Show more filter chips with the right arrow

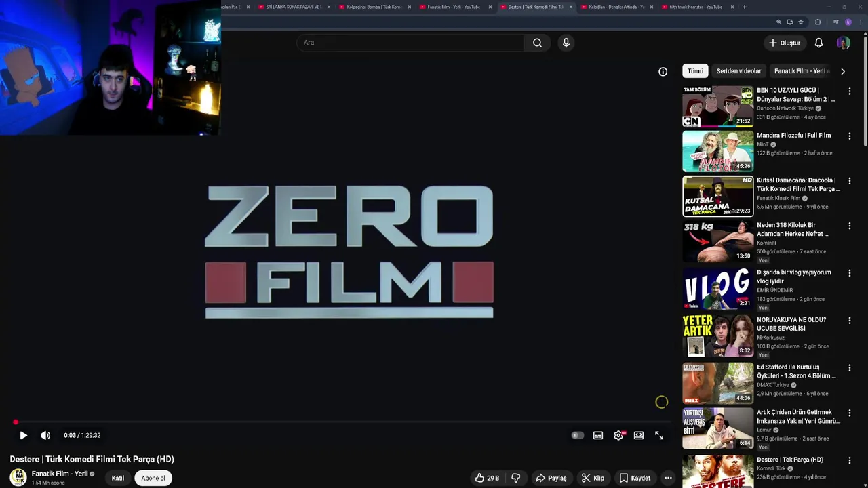843,71
